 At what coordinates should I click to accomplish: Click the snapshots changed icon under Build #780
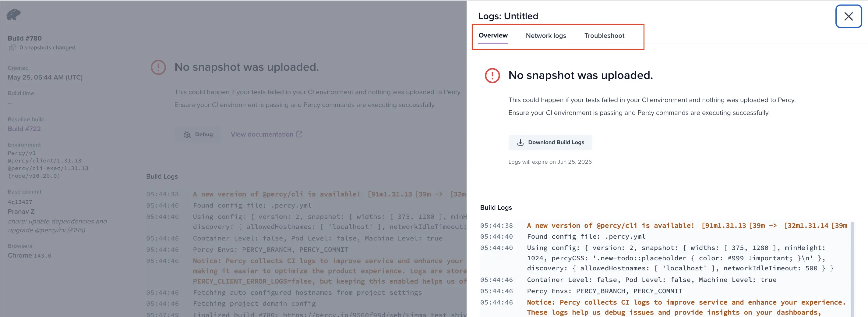coord(12,48)
